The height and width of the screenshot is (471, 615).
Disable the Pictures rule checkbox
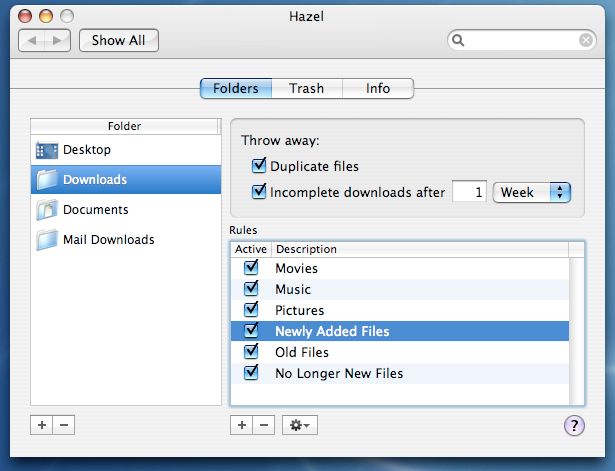pos(251,310)
